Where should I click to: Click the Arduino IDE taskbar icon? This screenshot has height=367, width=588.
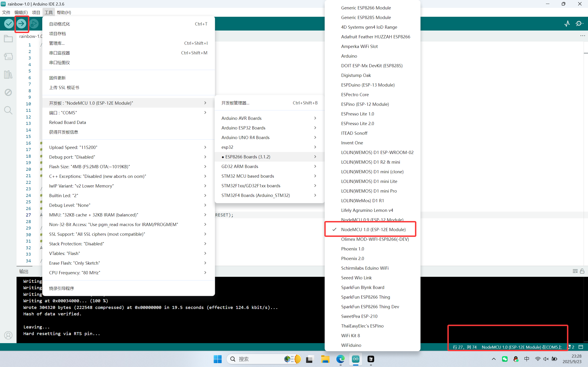coord(356,359)
